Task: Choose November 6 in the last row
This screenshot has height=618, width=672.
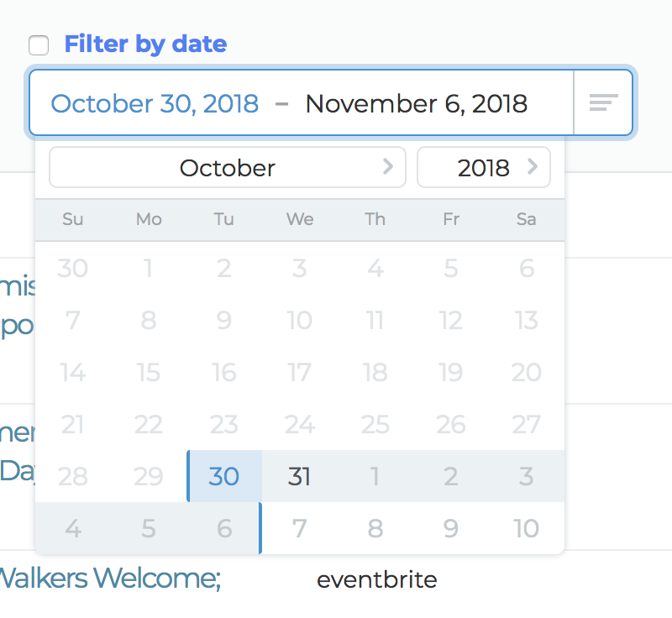Action: (224, 528)
